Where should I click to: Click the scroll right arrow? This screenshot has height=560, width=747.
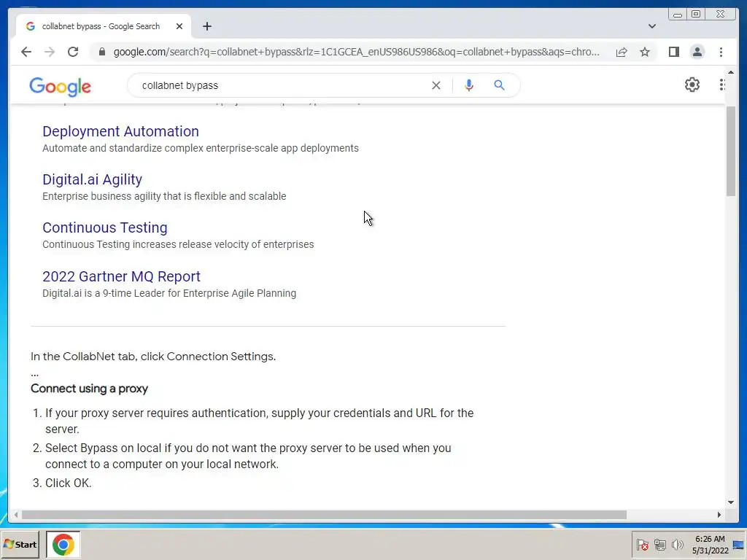719,515
